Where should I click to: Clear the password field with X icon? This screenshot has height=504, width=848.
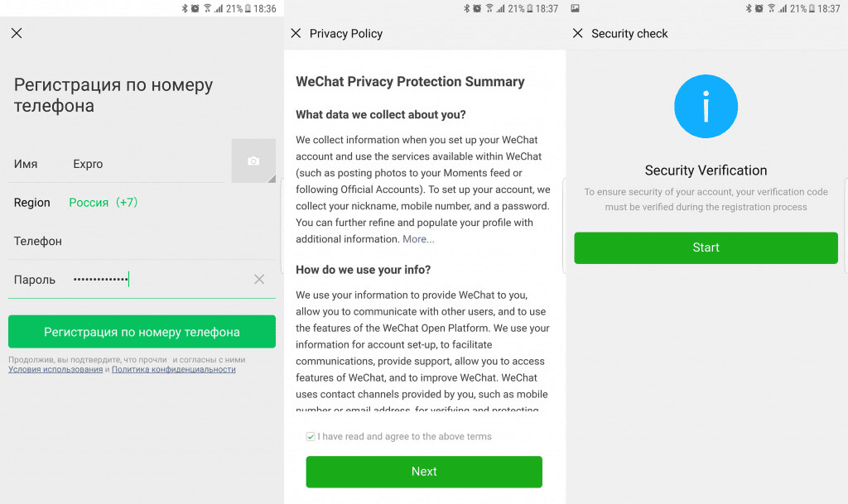pos(259,280)
